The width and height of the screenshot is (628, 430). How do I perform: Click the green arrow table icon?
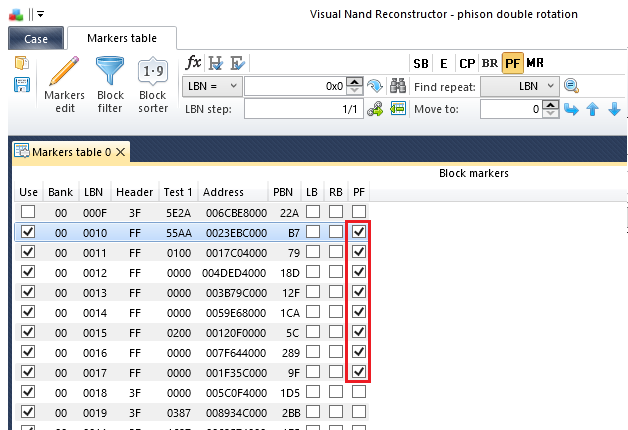pyautogui.click(x=398, y=109)
